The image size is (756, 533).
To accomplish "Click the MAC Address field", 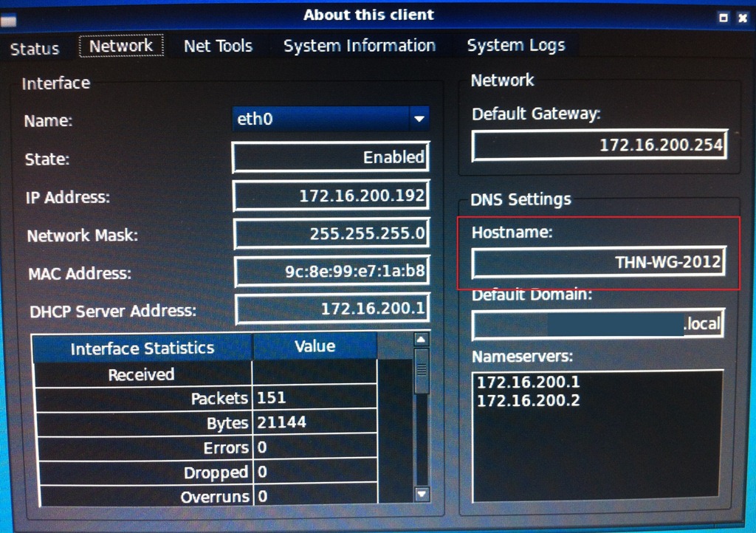I will pyautogui.click(x=331, y=272).
